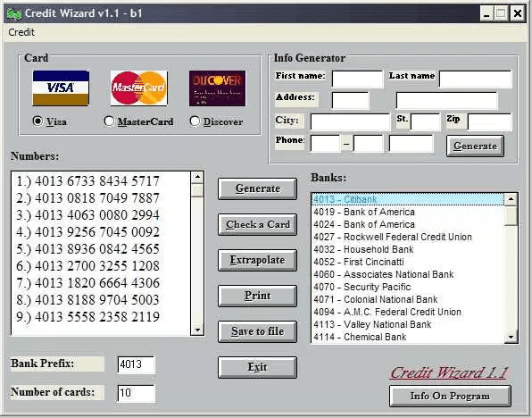Click the Credit Wizard 1.1 logo text

(x=449, y=372)
